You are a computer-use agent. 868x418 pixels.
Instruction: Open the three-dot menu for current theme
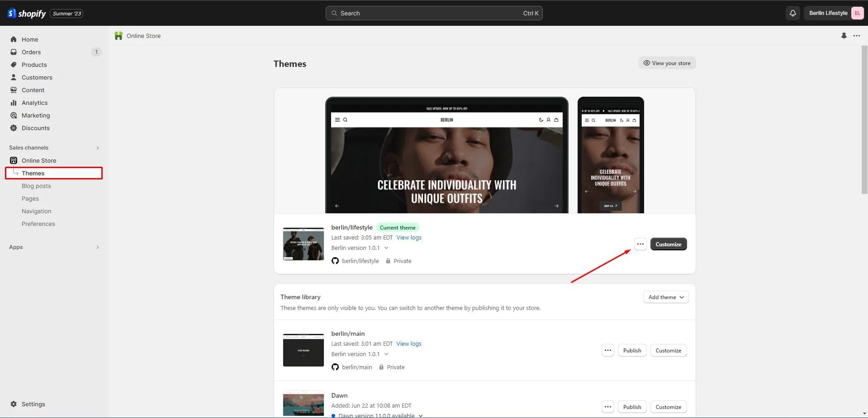[x=640, y=244]
